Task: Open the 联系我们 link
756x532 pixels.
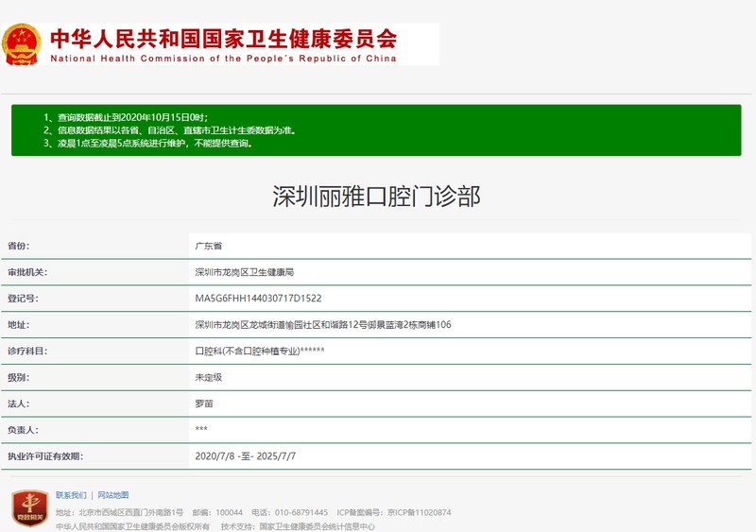Action: tap(71, 495)
